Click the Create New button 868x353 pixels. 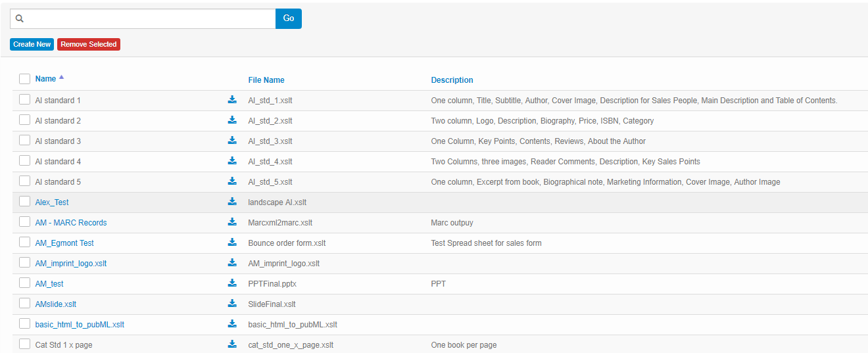[32, 44]
